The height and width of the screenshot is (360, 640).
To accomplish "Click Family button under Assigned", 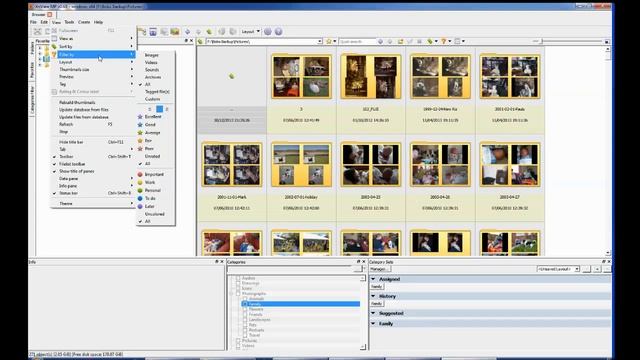I will (377, 287).
